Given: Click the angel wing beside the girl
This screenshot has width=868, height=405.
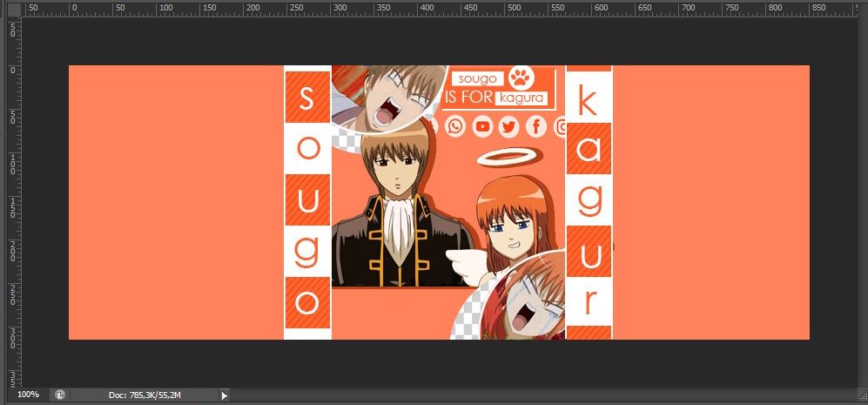Looking at the screenshot, I should (466, 267).
